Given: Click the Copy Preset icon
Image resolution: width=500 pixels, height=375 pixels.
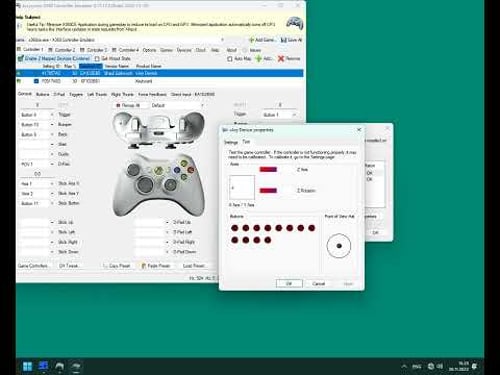Looking at the screenshot, I should coord(105,266).
